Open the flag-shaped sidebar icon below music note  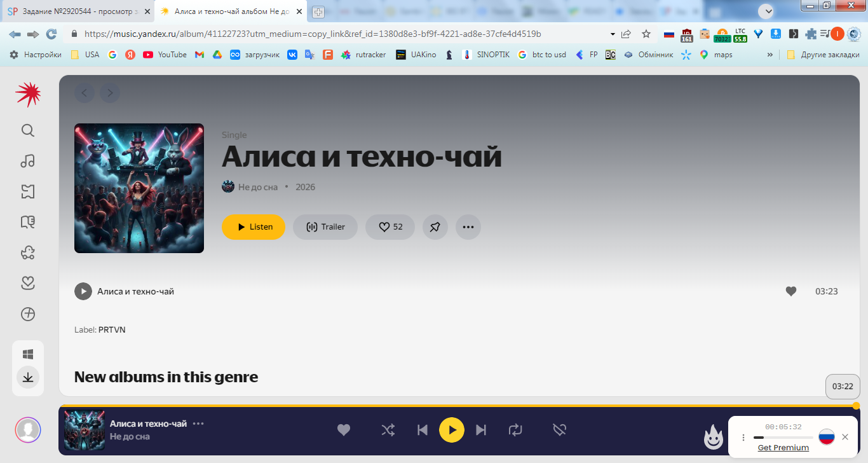(28, 191)
